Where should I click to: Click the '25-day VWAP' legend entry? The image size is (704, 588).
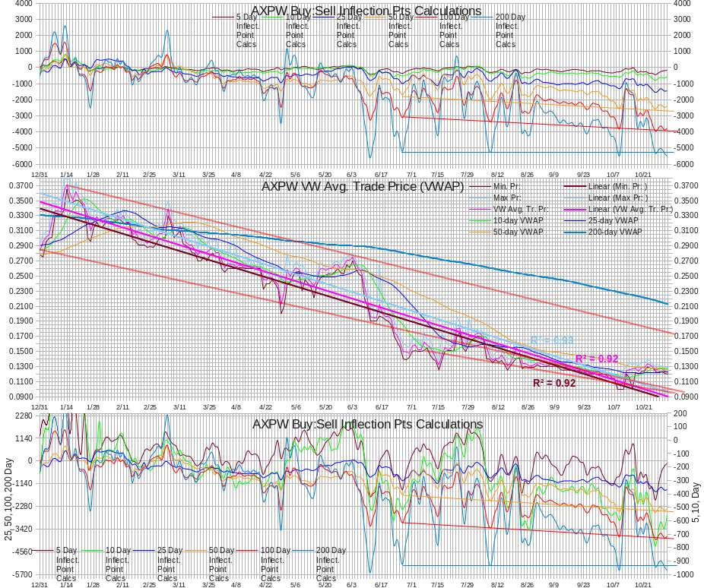coord(601,220)
